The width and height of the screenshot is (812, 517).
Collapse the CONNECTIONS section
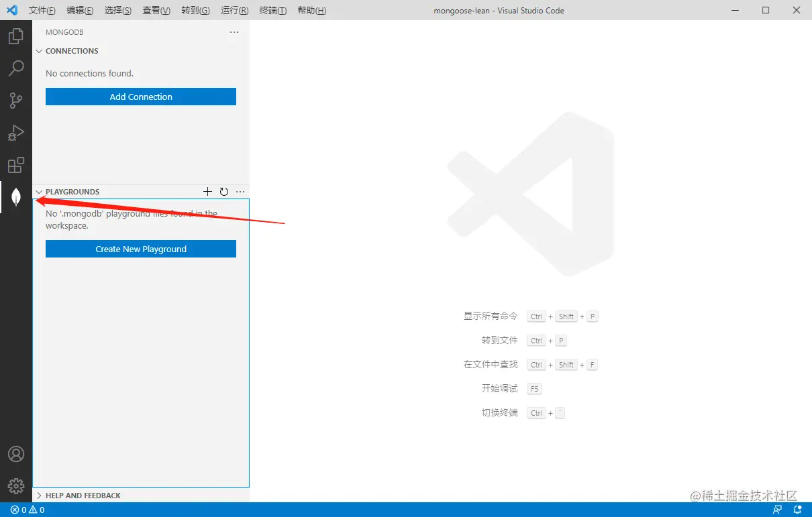(38, 51)
